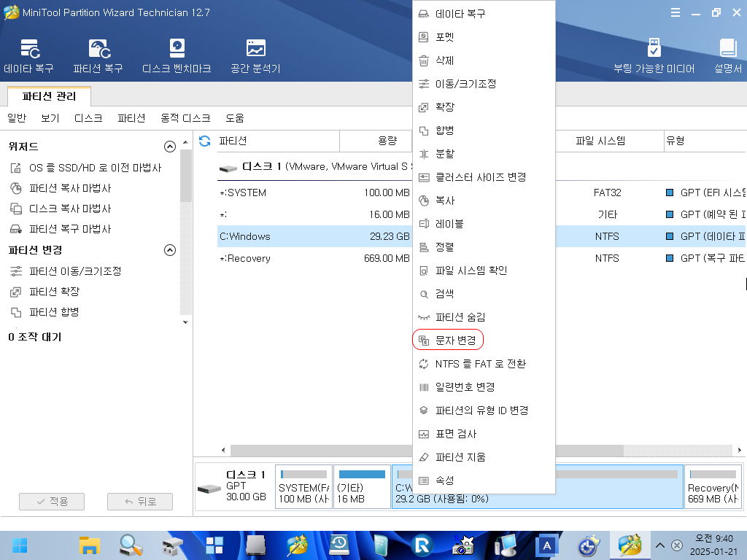Start 파티션 복구 마법사 in sidebar
The width and height of the screenshot is (747, 560).
click(x=61, y=229)
